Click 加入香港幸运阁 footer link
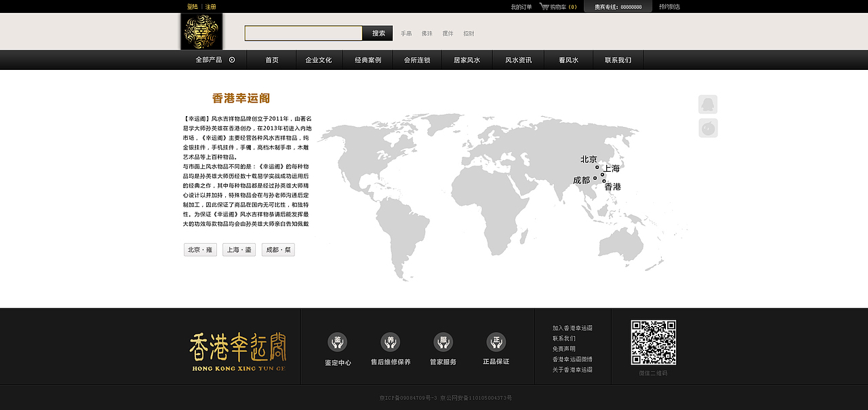This screenshot has height=410, width=868. (x=572, y=328)
